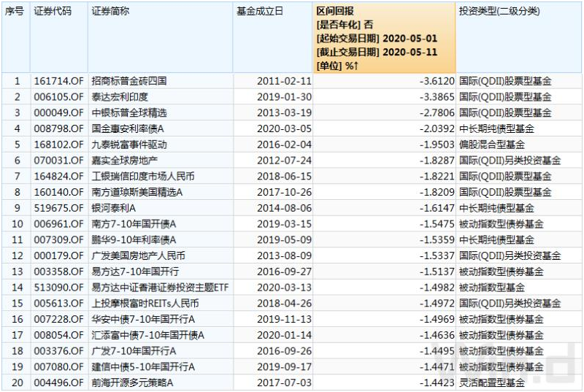
Task: Select 偏股混合型基金 type cell
Action: click(491, 145)
